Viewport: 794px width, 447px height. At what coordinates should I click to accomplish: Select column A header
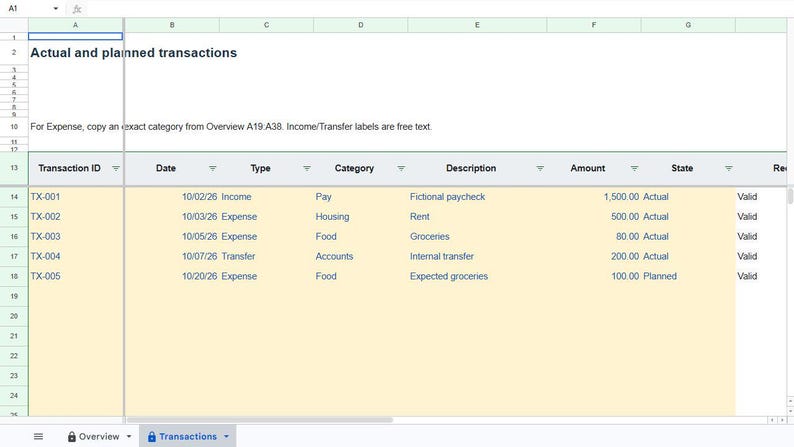[x=75, y=25]
